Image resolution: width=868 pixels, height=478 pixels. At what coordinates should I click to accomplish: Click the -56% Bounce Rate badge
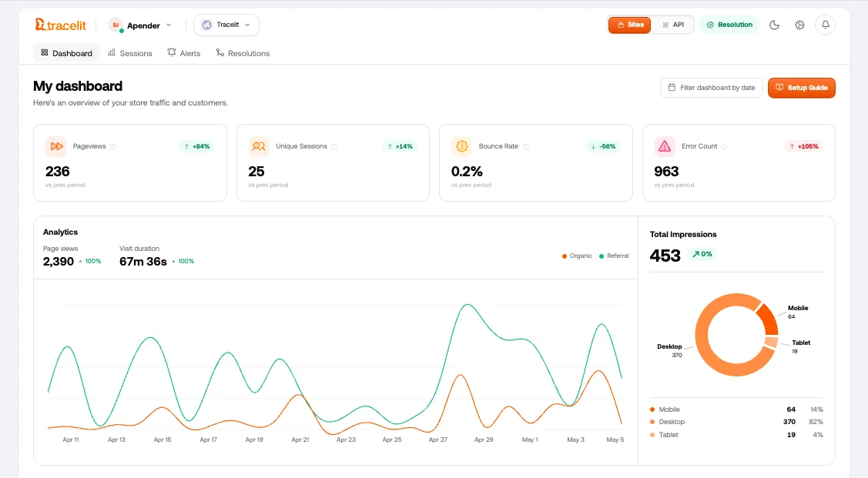(603, 146)
